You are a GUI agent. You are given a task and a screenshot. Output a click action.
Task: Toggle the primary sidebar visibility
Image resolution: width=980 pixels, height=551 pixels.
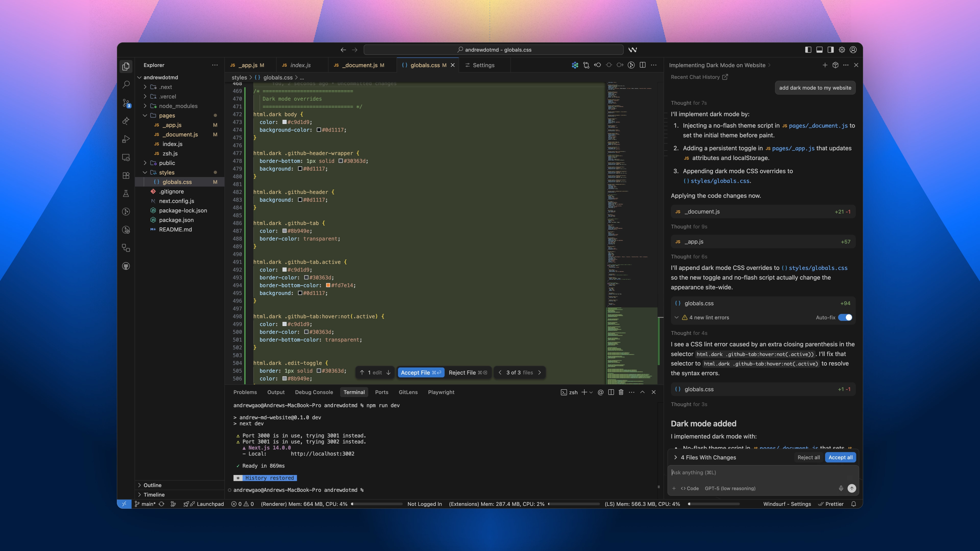point(808,50)
